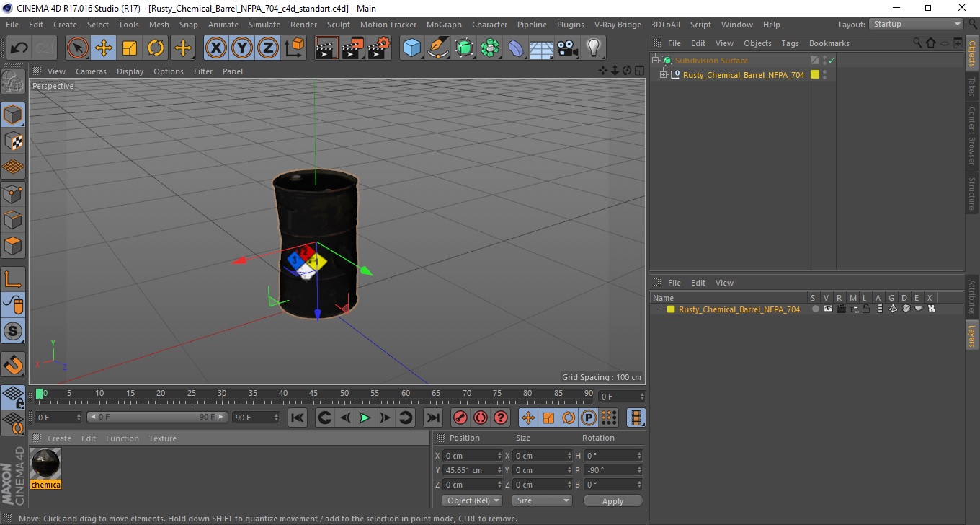Toggle Snap with magnet icon
980x525 pixels.
[x=13, y=364]
